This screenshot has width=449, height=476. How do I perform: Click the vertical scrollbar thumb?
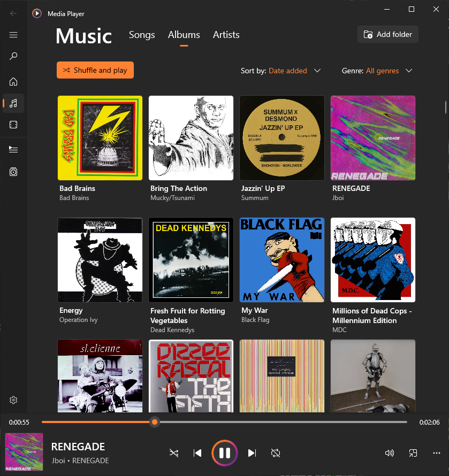[446, 107]
